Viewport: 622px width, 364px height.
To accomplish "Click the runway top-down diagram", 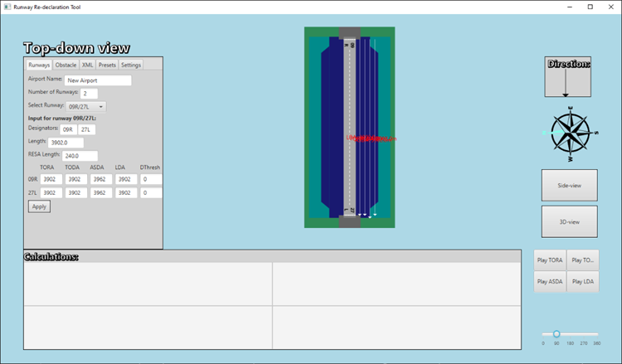I will pyautogui.click(x=349, y=128).
